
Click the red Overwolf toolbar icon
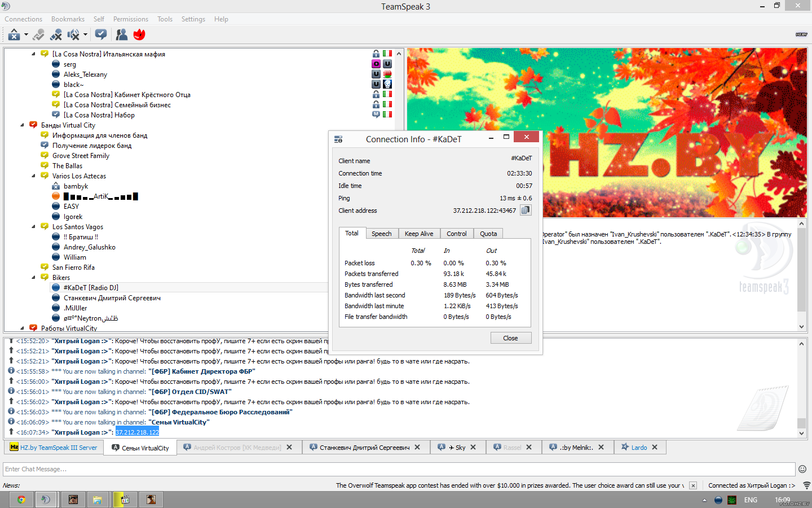[x=139, y=35]
